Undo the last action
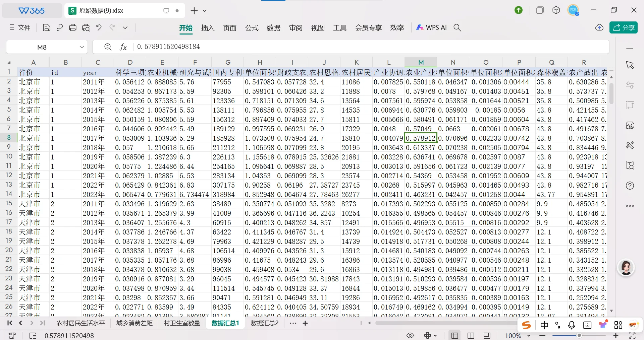The width and height of the screenshot is (644, 340). [x=99, y=28]
